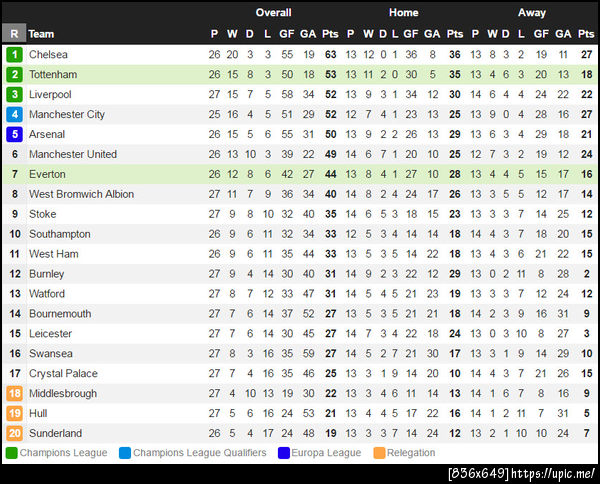Open the West Bromwich Albion team link
This screenshot has width=600, height=484.
click(81, 194)
